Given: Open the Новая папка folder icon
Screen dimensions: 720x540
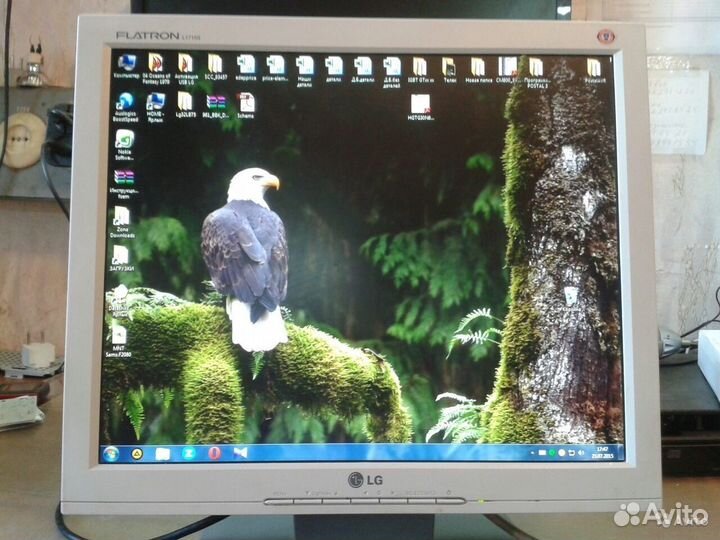Looking at the screenshot, I should click(477, 67).
